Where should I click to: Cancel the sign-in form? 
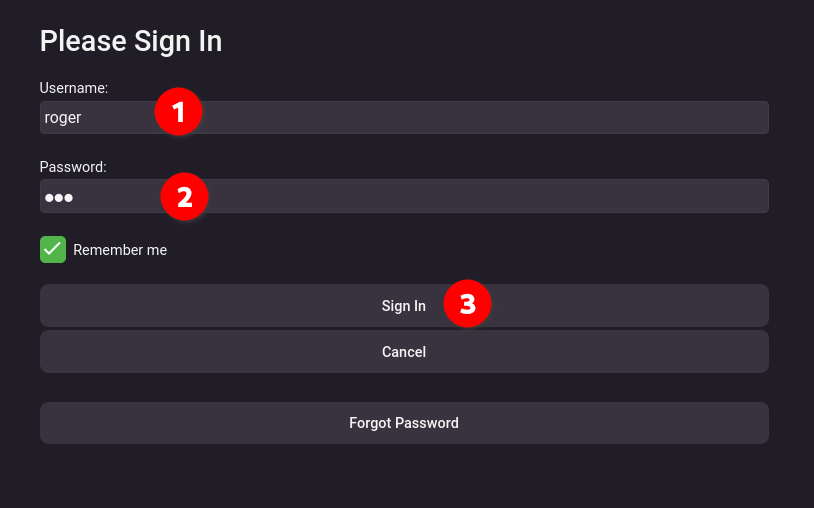[x=404, y=351]
